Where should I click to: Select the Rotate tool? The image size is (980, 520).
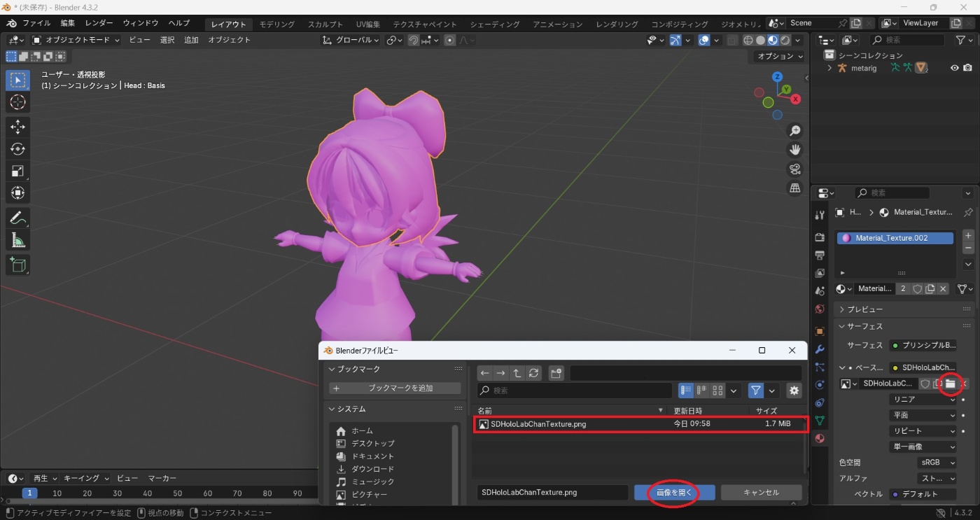coord(18,149)
